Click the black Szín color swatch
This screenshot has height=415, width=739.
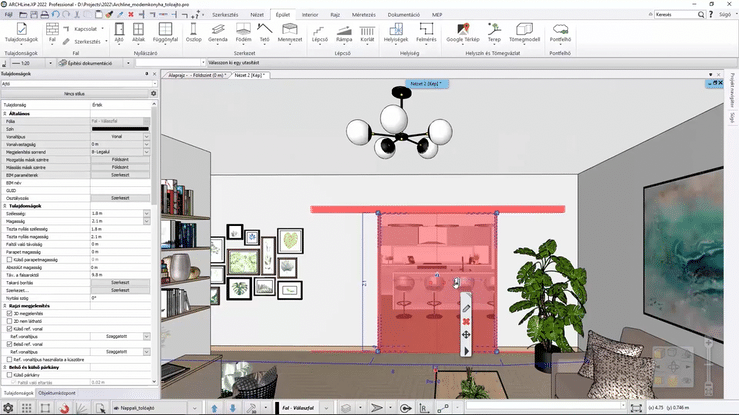click(120, 128)
